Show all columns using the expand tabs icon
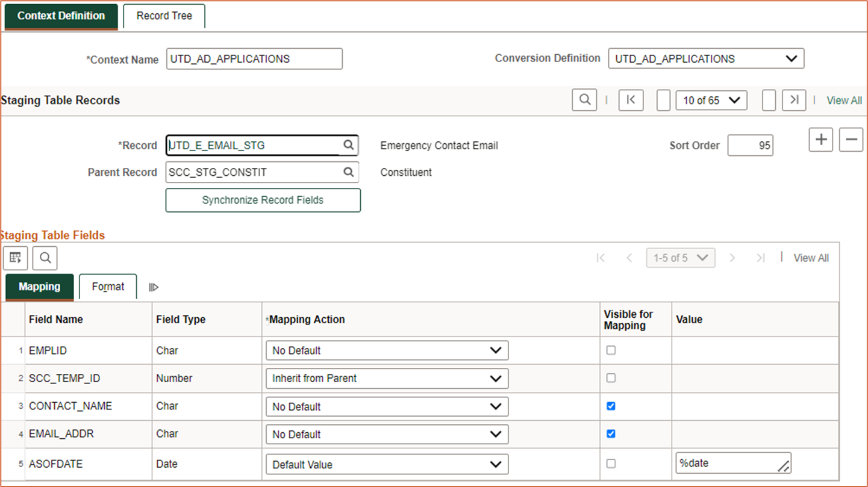This screenshot has height=487, width=868. tap(154, 287)
